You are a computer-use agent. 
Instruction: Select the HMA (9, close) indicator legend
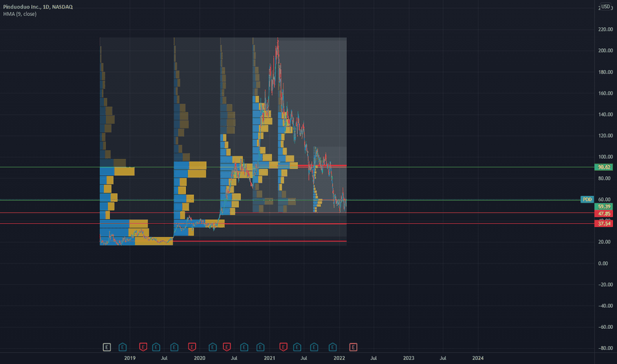click(x=20, y=14)
